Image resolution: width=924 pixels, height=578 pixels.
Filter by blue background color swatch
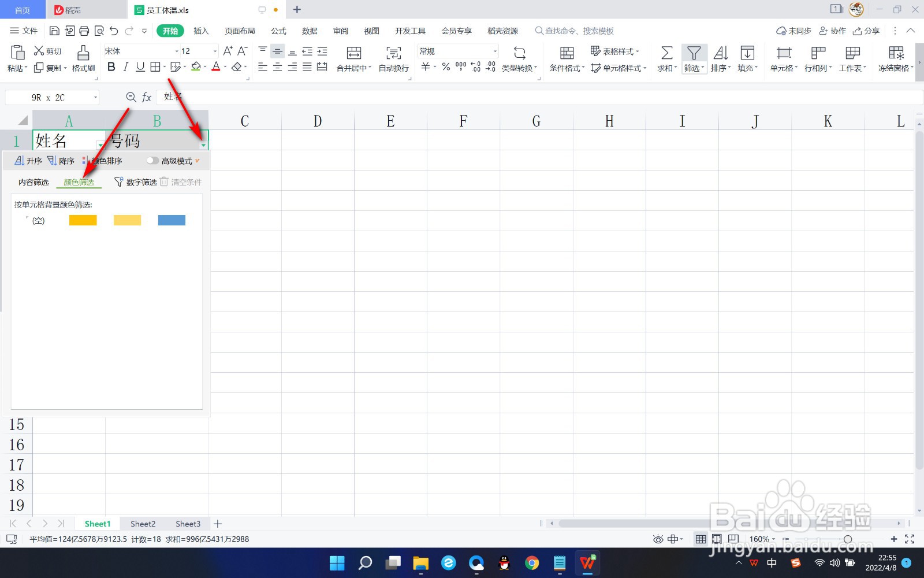tap(172, 220)
